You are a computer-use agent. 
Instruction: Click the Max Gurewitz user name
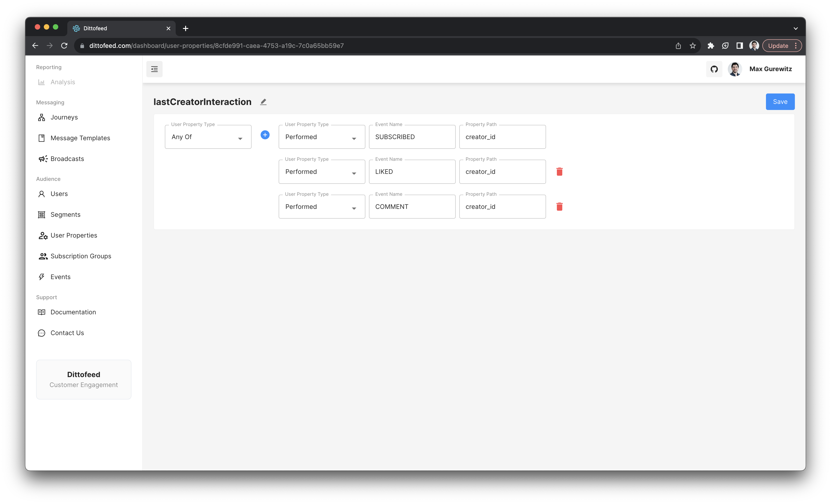coord(771,69)
